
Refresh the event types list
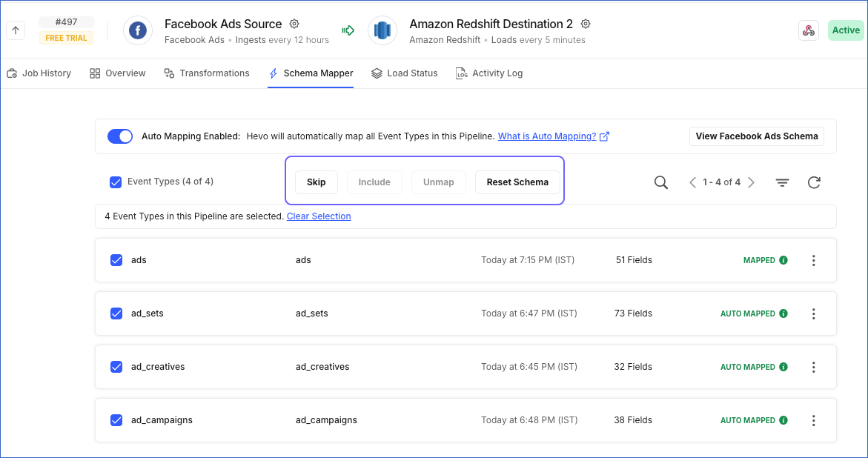814,182
